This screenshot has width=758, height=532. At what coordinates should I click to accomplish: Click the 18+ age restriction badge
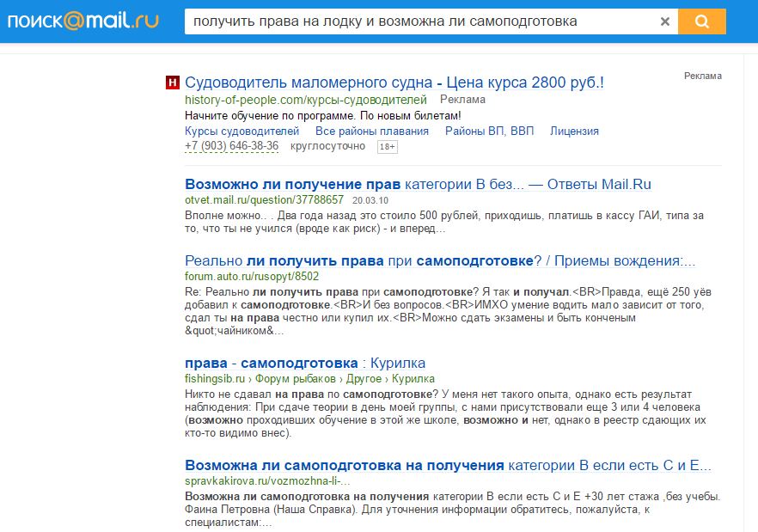pyautogui.click(x=387, y=147)
